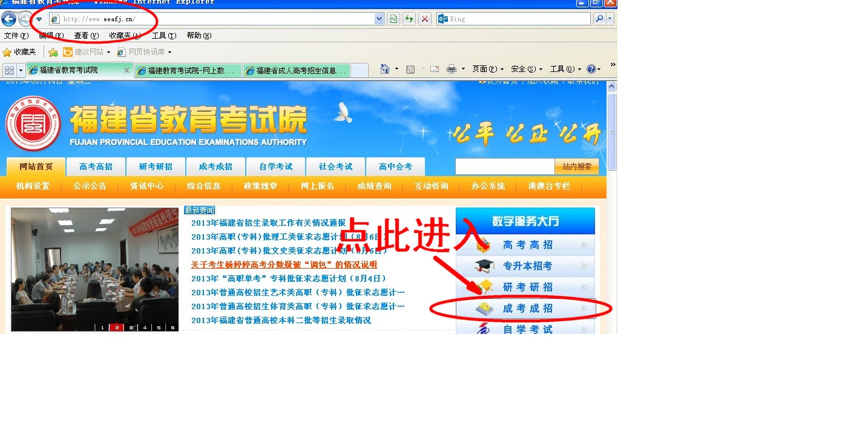Viewport: 868px width, 446px height.
Task: Click the command bar overflow chevron
Action: coord(613,65)
